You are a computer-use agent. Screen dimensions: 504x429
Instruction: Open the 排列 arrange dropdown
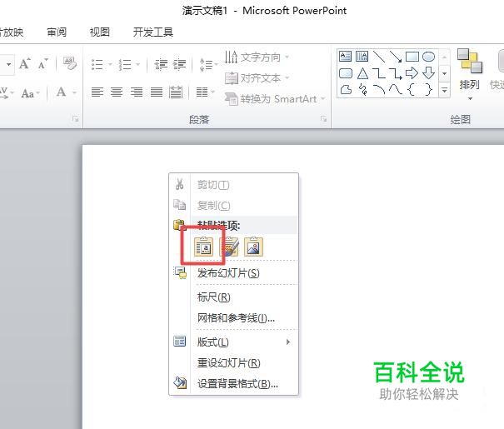(470, 76)
